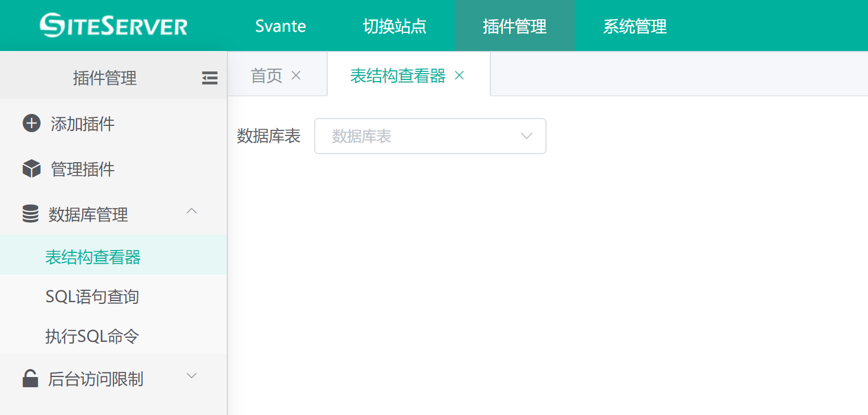Select 表结构查看器 in the sidebar
Screen dimensions: 868x415
coord(93,257)
